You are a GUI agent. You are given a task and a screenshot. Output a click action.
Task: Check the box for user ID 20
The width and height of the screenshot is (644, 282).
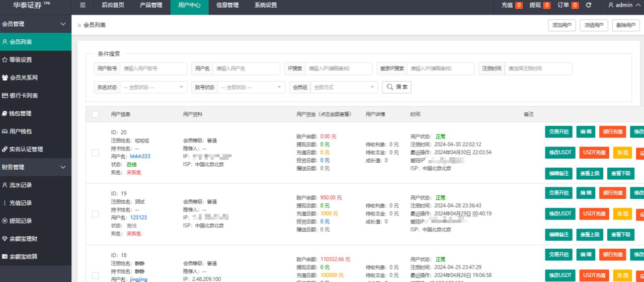point(96,153)
